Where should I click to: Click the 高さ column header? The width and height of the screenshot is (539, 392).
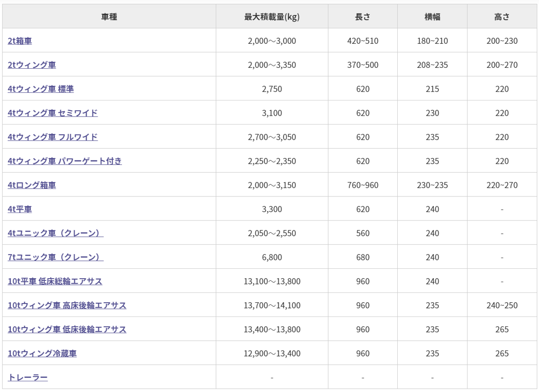[502, 17]
